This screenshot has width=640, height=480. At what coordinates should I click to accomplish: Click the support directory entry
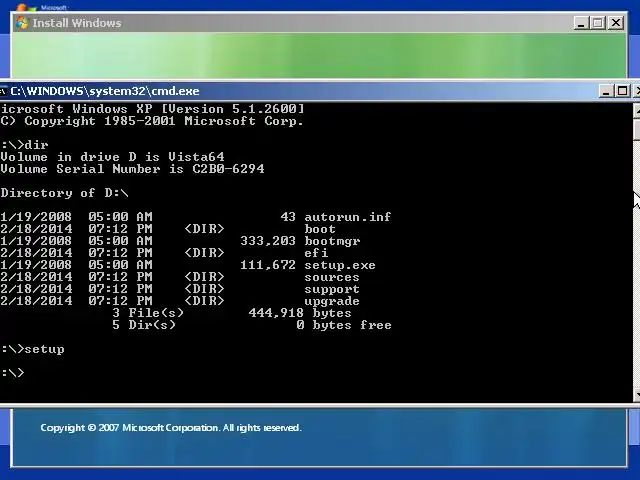[332, 289]
